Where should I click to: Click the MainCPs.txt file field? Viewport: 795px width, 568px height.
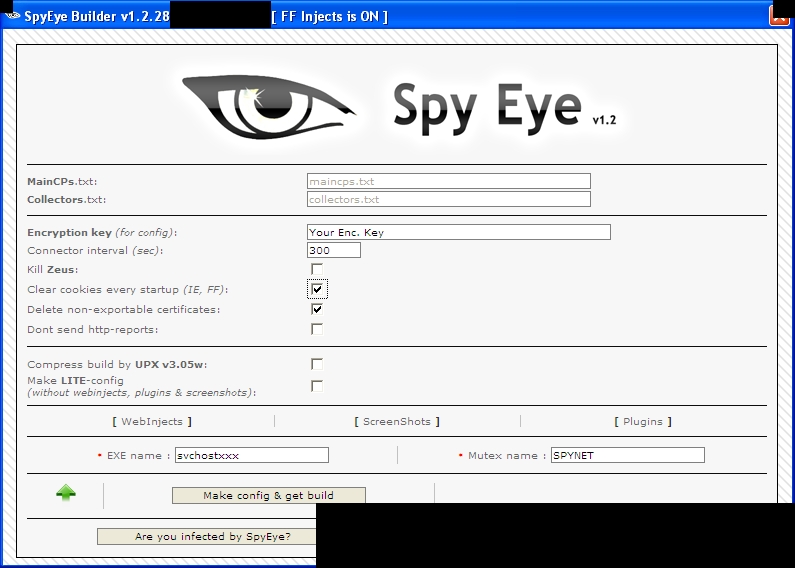tap(448, 181)
